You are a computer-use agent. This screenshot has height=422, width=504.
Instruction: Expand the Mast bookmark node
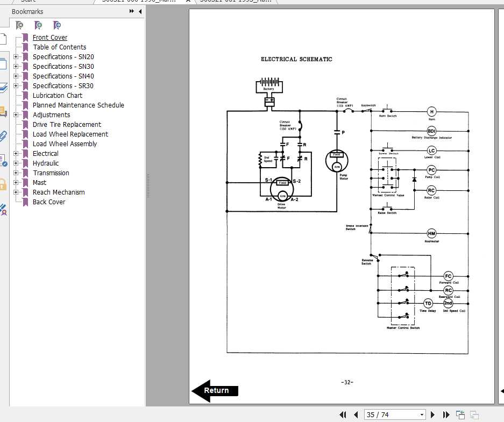point(16,183)
